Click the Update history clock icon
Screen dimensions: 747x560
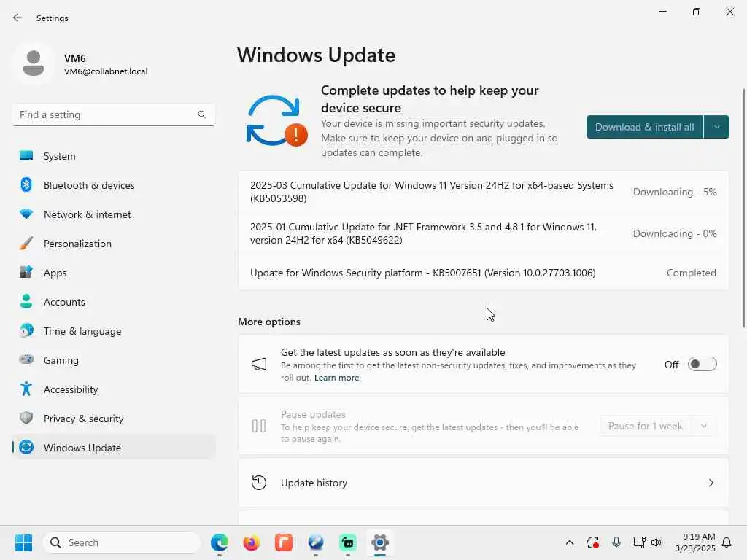(x=259, y=483)
